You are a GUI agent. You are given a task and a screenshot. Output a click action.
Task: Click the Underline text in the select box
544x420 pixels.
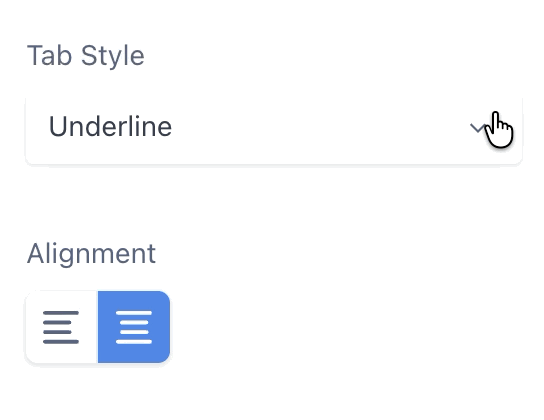[x=110, y=127]
